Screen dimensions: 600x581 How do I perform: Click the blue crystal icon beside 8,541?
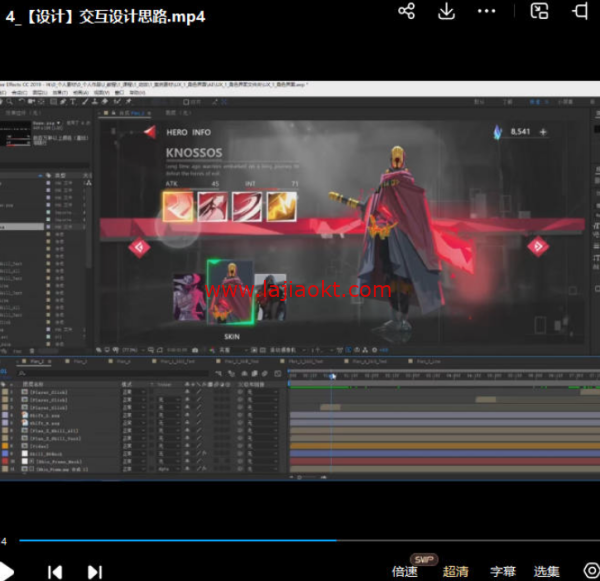click(x=497, y=132)
